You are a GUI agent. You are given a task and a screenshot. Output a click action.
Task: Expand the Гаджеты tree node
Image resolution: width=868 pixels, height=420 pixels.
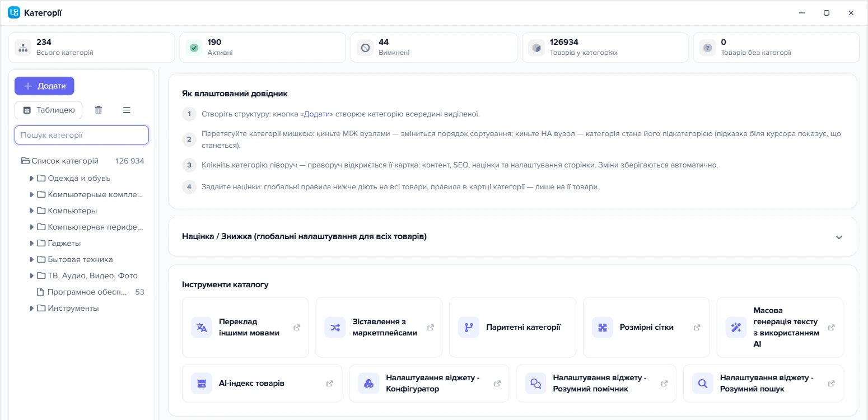(32, 244)
